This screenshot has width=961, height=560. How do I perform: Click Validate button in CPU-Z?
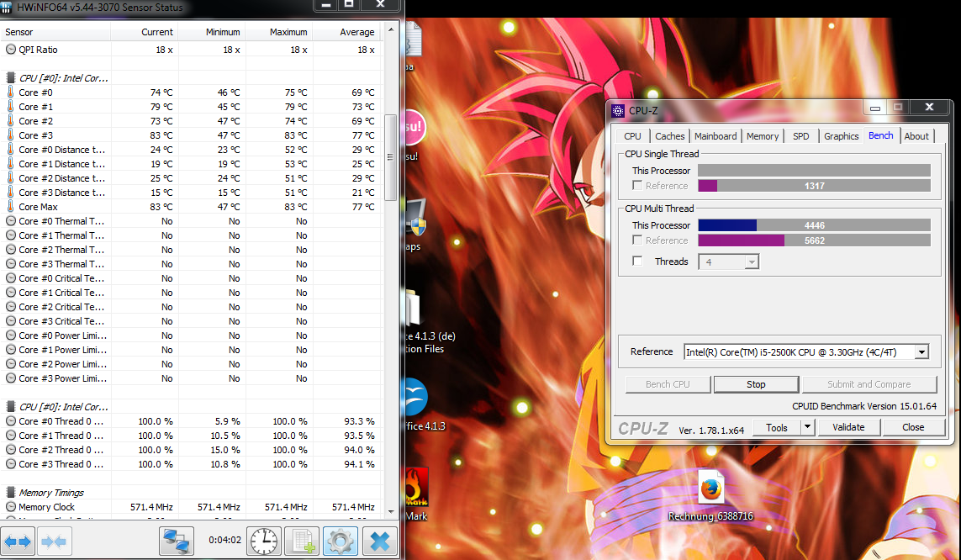pyautogui.click(x=848, y=427)
